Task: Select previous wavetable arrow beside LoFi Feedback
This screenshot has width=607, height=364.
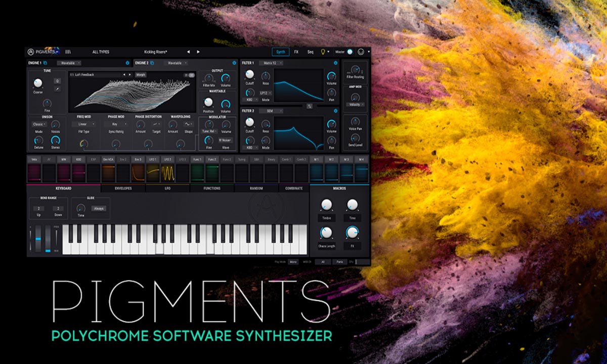Action: [x=123, y=75]
